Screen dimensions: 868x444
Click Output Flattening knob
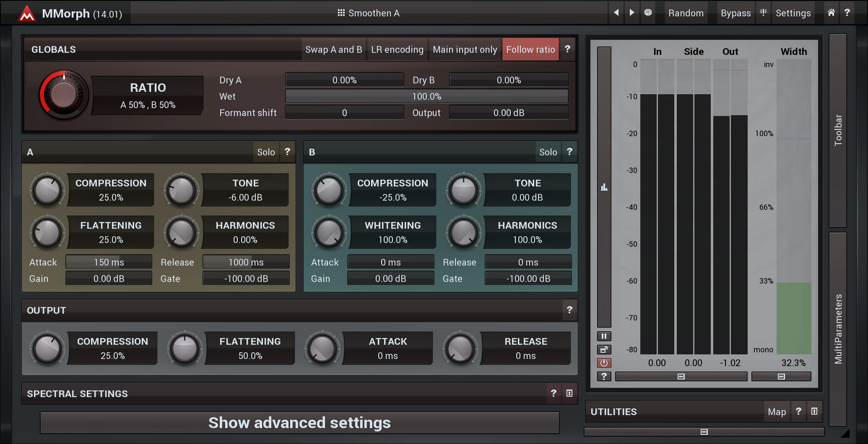(185, 348)
